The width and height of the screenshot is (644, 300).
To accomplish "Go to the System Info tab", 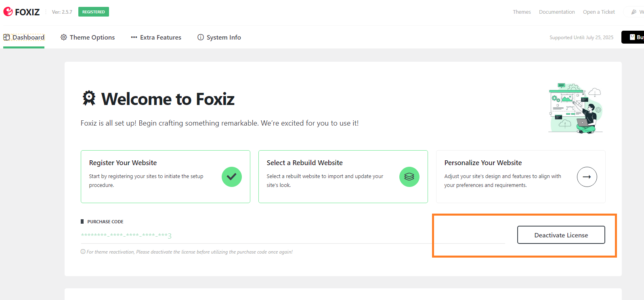I will pyautogui.click(x=219, y=37).
